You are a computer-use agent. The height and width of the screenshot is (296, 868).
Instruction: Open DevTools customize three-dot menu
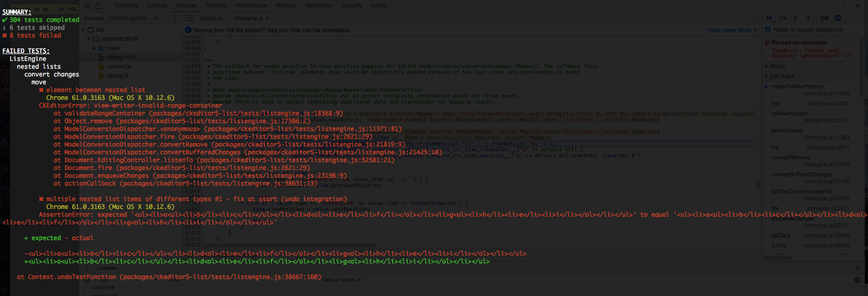(845, 5)
